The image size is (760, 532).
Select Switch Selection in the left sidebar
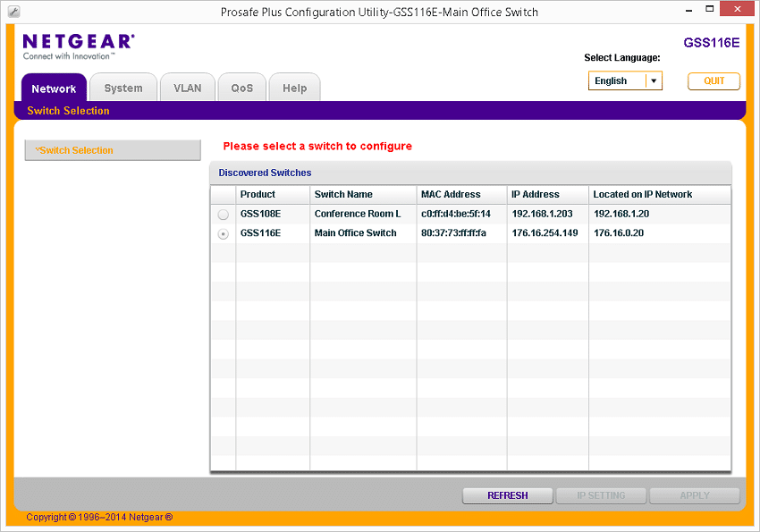(113, 150)
